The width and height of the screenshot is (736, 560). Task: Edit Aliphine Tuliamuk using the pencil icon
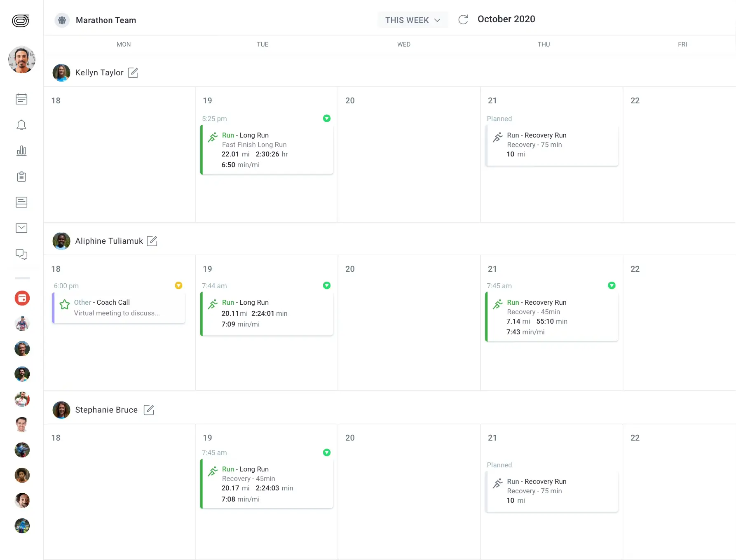point(152,241)
